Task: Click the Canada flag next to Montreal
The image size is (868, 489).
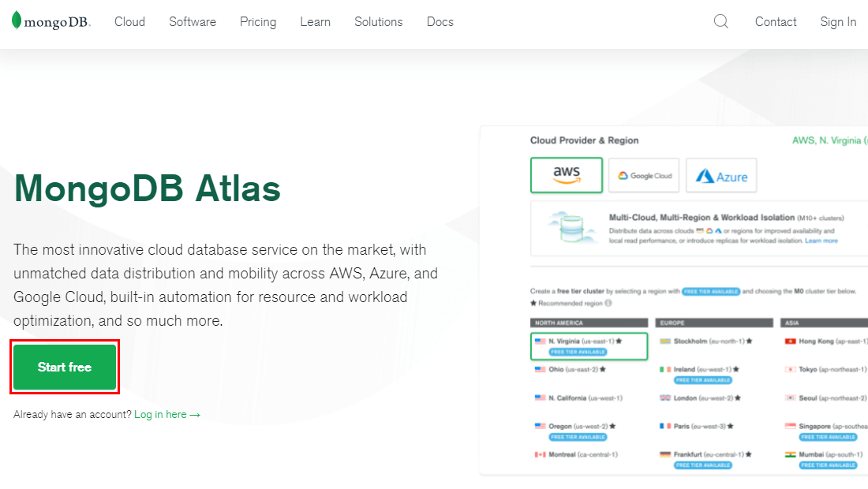Action: coord(541,455)
